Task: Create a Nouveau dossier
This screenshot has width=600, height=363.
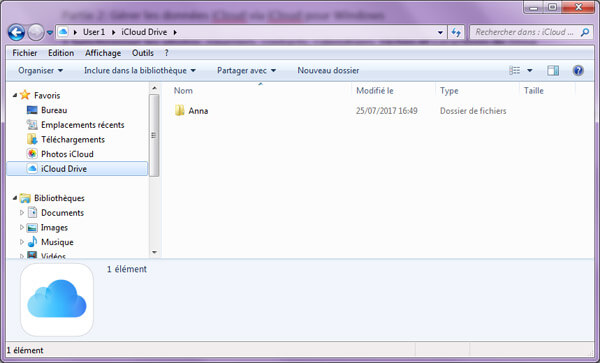Action: tap(328, 70)
